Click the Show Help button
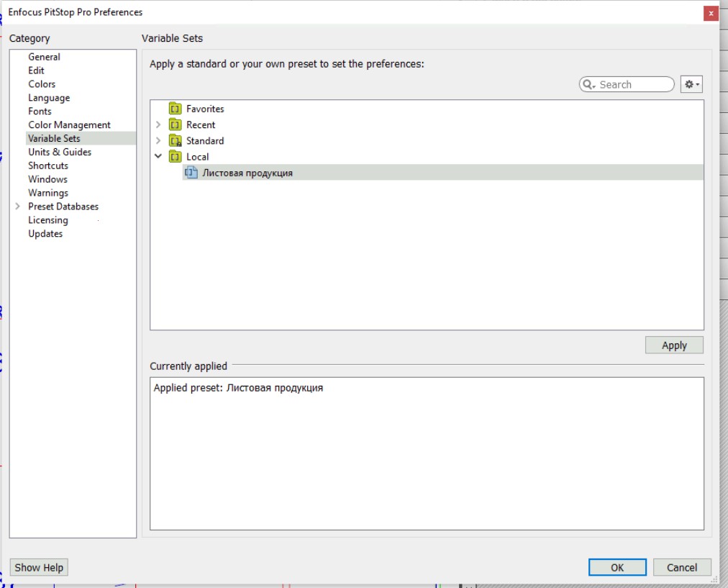This screenshot has width=728, height=588. point(39,567)
